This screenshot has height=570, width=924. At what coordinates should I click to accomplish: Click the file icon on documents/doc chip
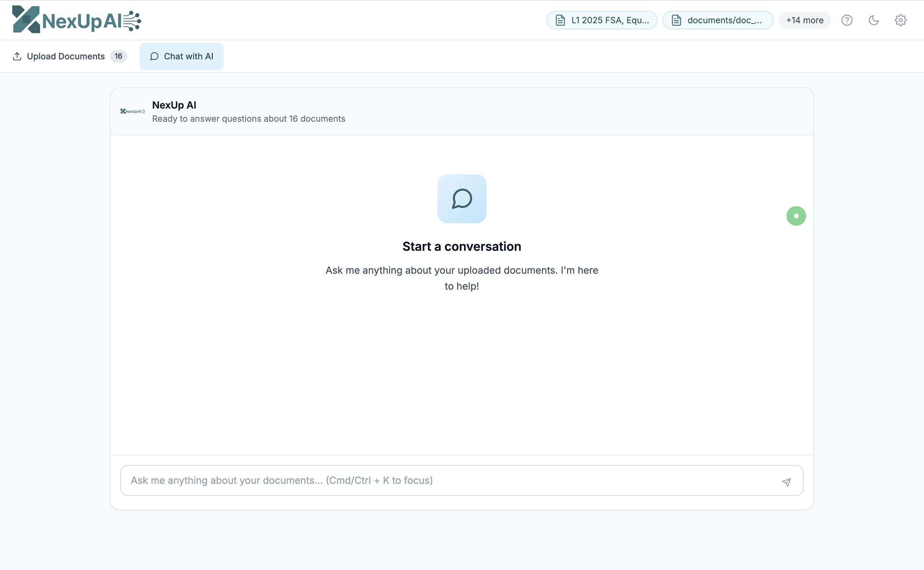pos(676,20)
